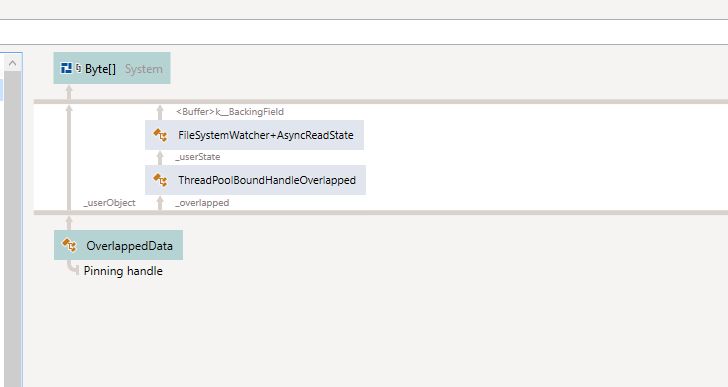Viewport: 728px width, 387px height.
Task: Select the ThreadPoolBoundHandleOverlapped node
Action: point(255,180)
